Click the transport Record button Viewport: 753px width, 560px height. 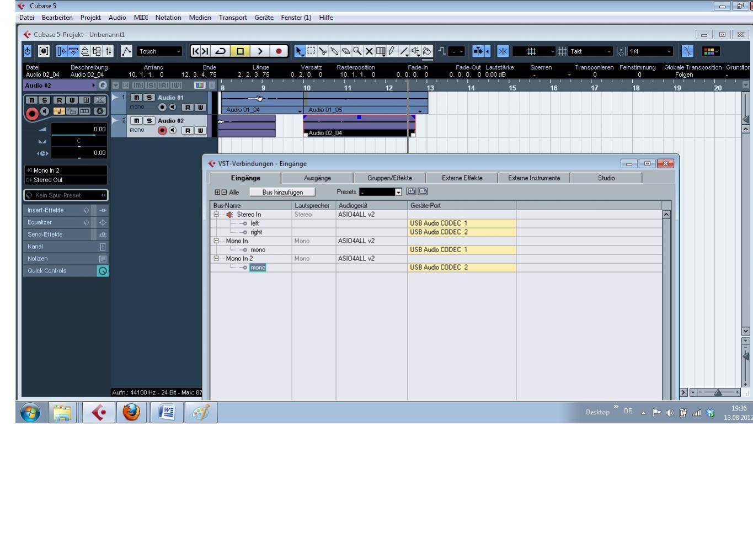click(x=279, y=51)
